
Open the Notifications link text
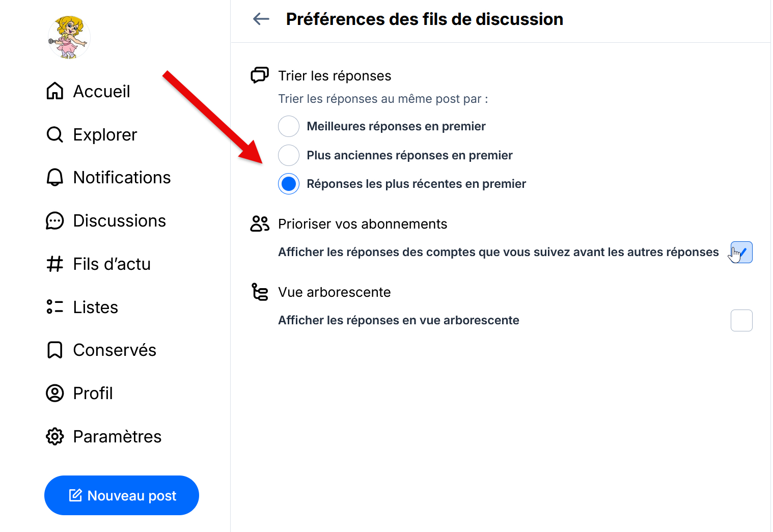(122, 178)
